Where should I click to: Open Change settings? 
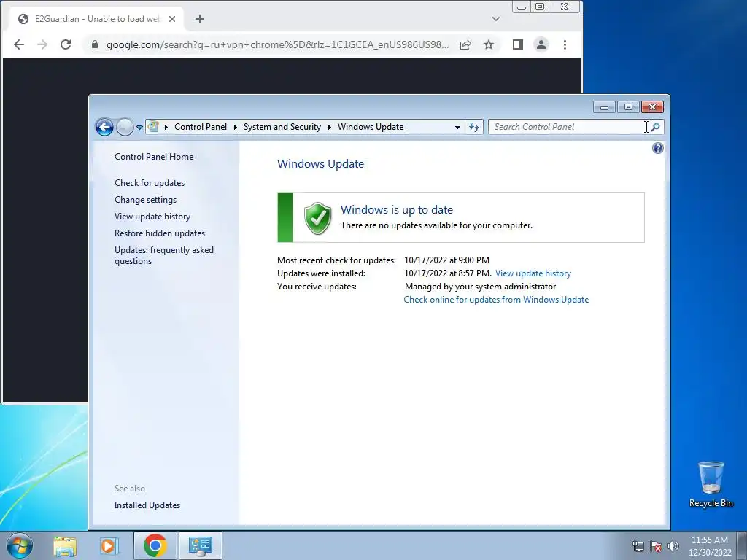(x=145, y=200)
